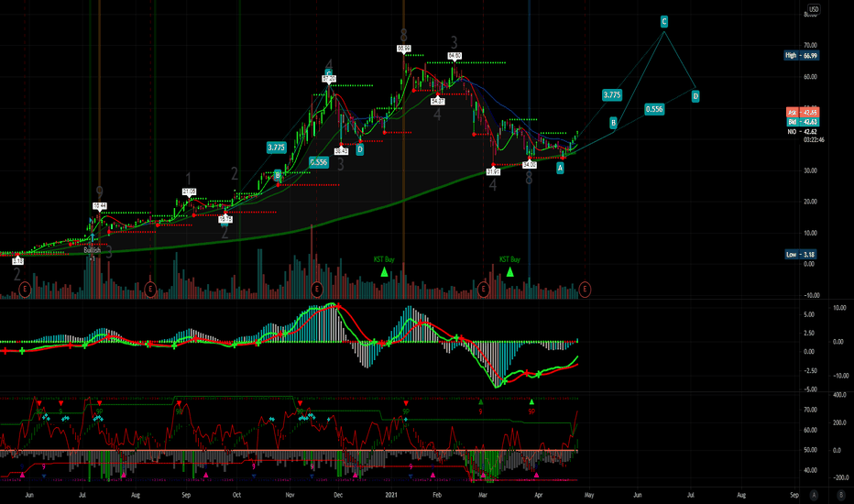This screenshot has height=504, width=854.
Task: Select the pattern's A point label in April
Action: coord(560,168)
